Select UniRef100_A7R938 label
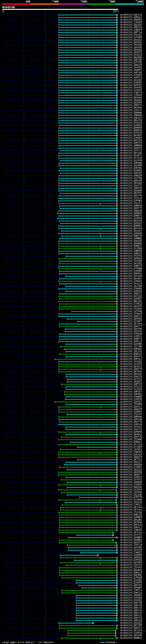Screen dimensions: 146x644 131,334
